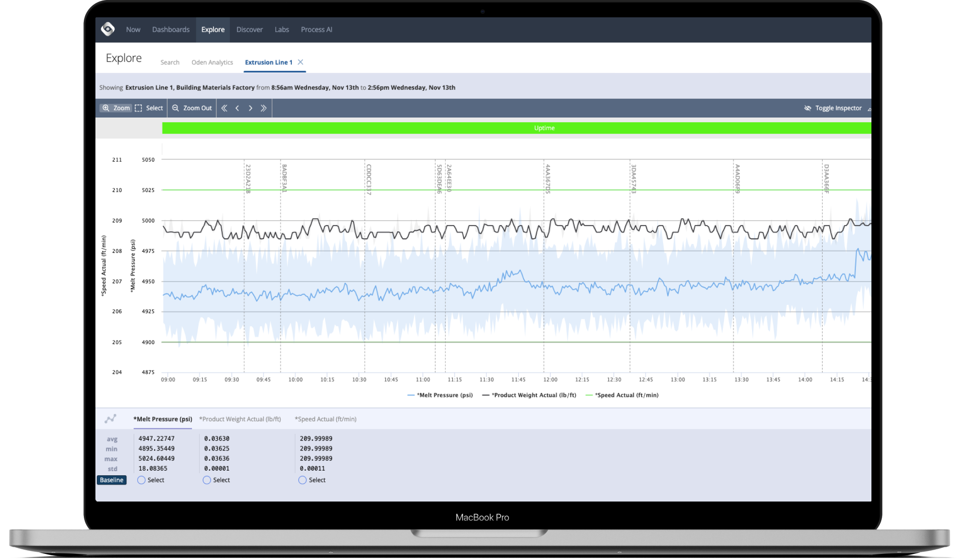Click the sparkline chart icon in stats panel
Screen dimensions: 959x560
111,419
